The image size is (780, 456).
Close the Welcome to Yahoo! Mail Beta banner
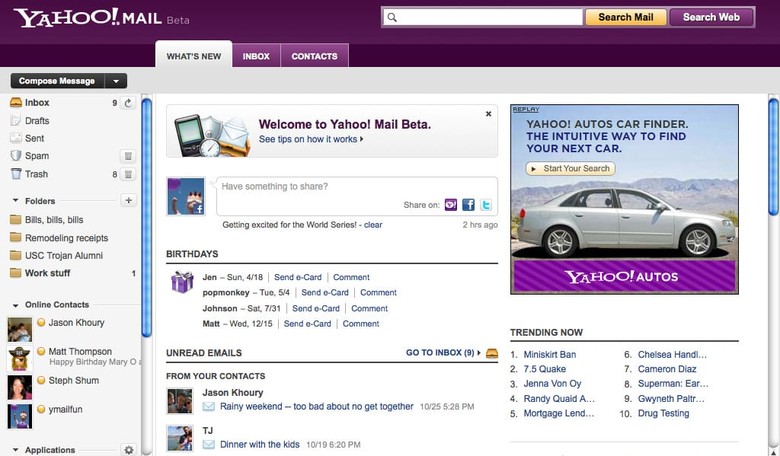point(488,114)
